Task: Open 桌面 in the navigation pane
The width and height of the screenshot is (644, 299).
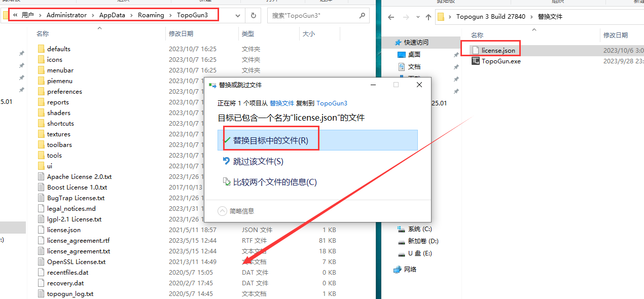Action: point(414,54)
